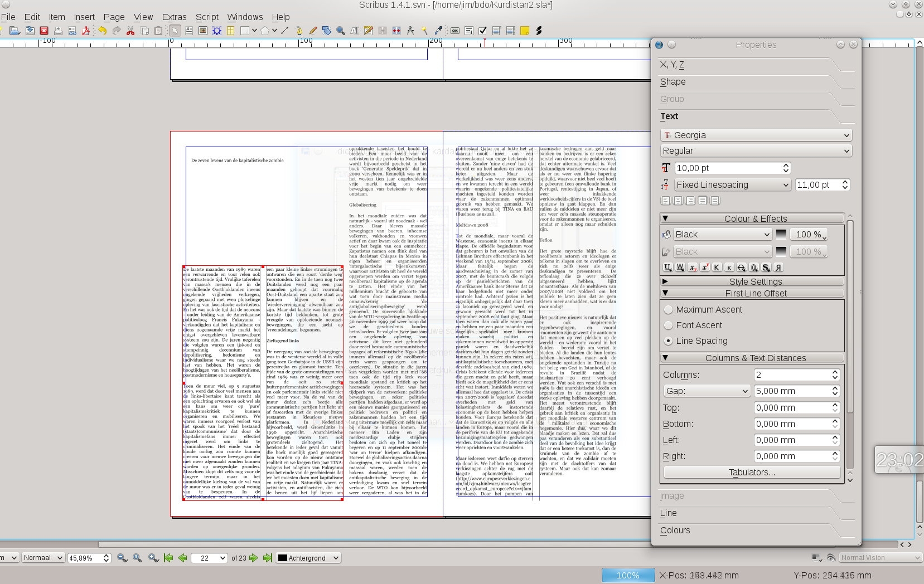
Task: Open the Fixed Linespacing mode dropdown
Action: (x=733, y=184)
